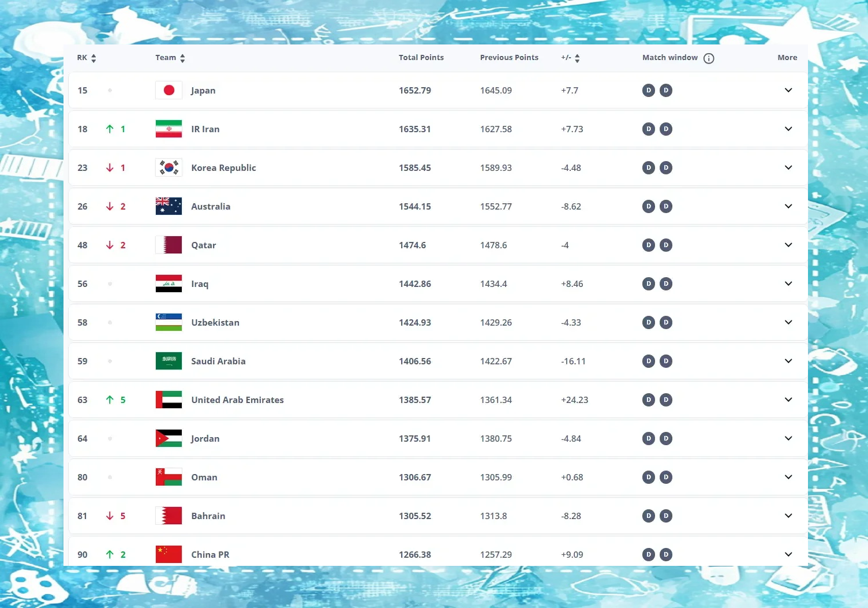
Task: Expand the Japan row details
Action: point(788,91)
